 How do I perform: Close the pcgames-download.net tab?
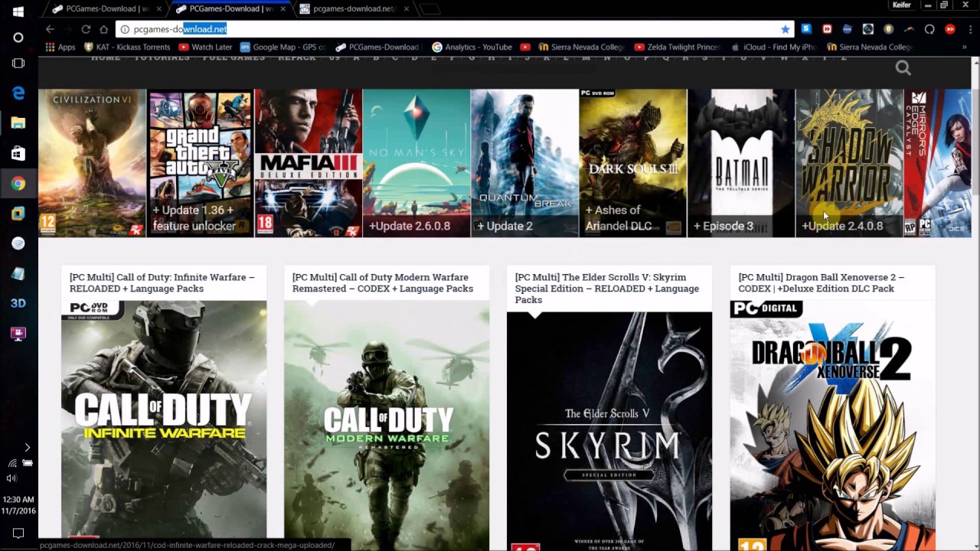pos(406,8)
